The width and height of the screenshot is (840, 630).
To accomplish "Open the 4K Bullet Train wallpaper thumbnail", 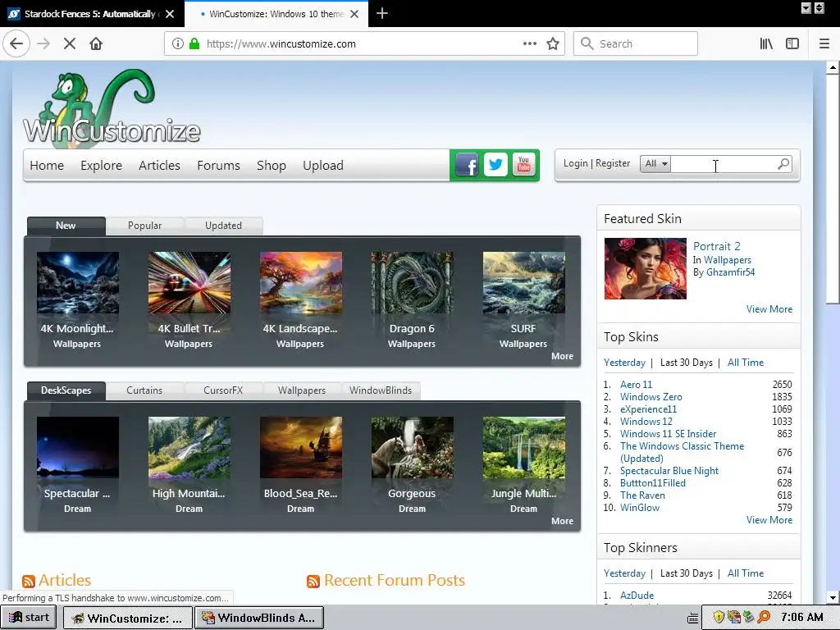I will pos(189,283).
